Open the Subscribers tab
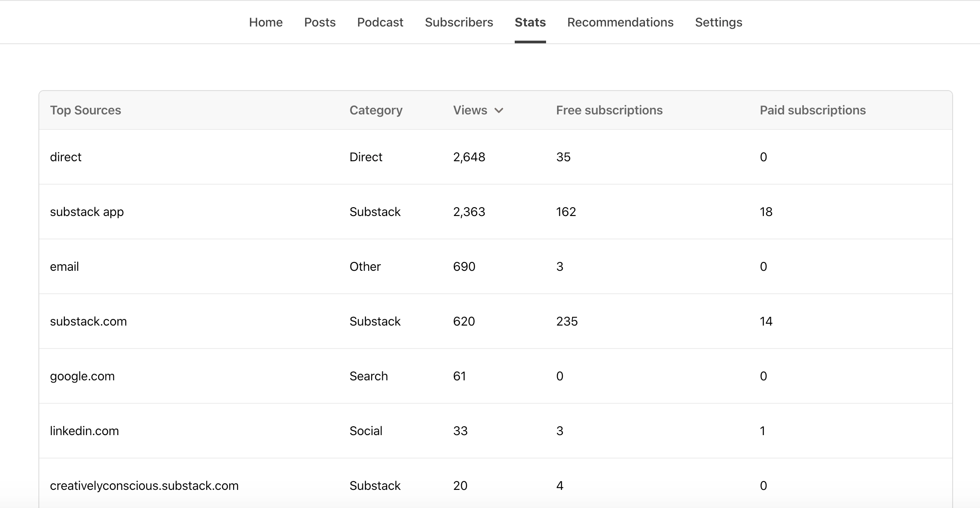The width and height of the screenshot is (980, 508). [459, 22]
